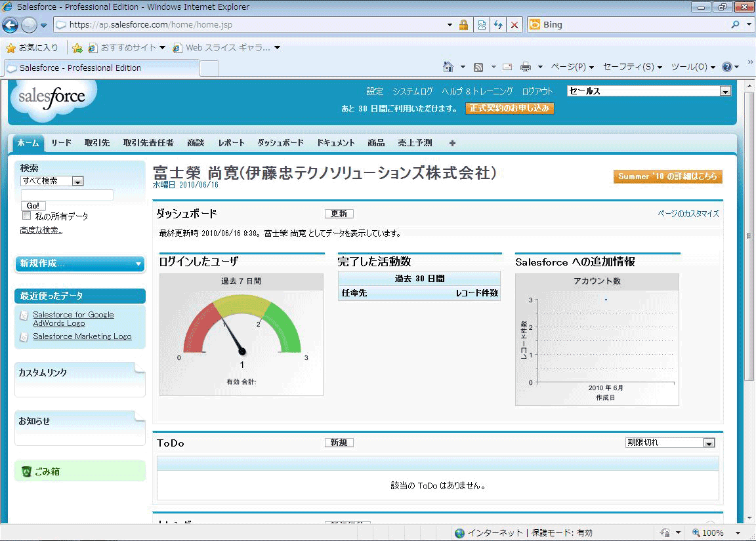Click the ログインしたユーザ gauge chart
The image size is (756, 541).
point(241,335)
